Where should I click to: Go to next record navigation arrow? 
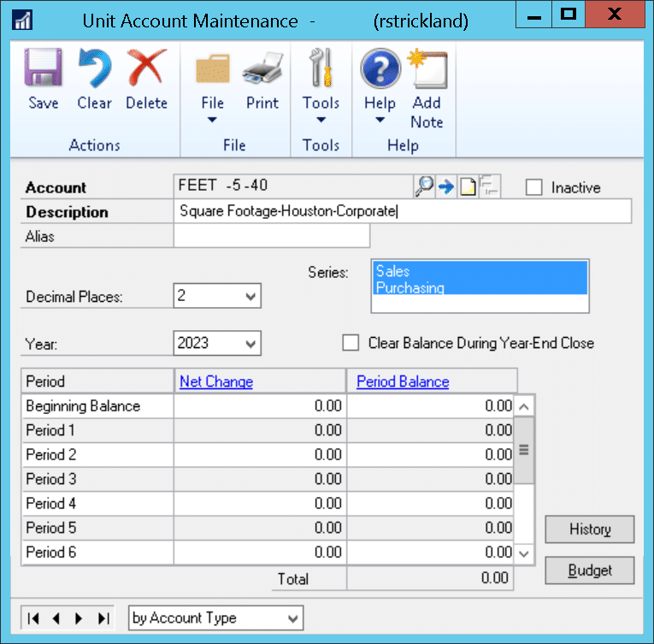click(x=79, y=618)
